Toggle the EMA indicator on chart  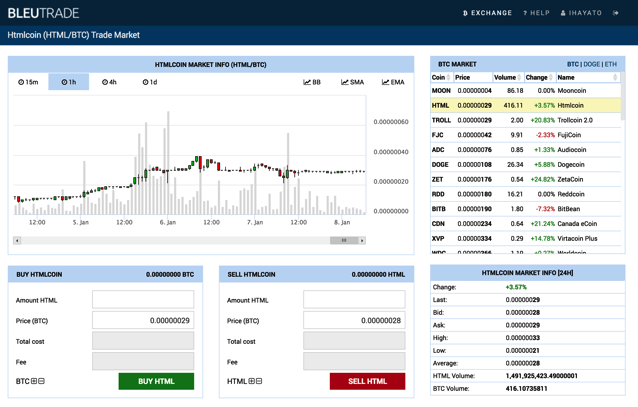393,82
